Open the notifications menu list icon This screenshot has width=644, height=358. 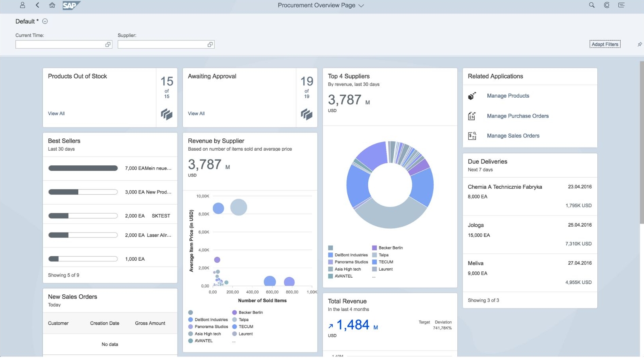coord(621,5)
